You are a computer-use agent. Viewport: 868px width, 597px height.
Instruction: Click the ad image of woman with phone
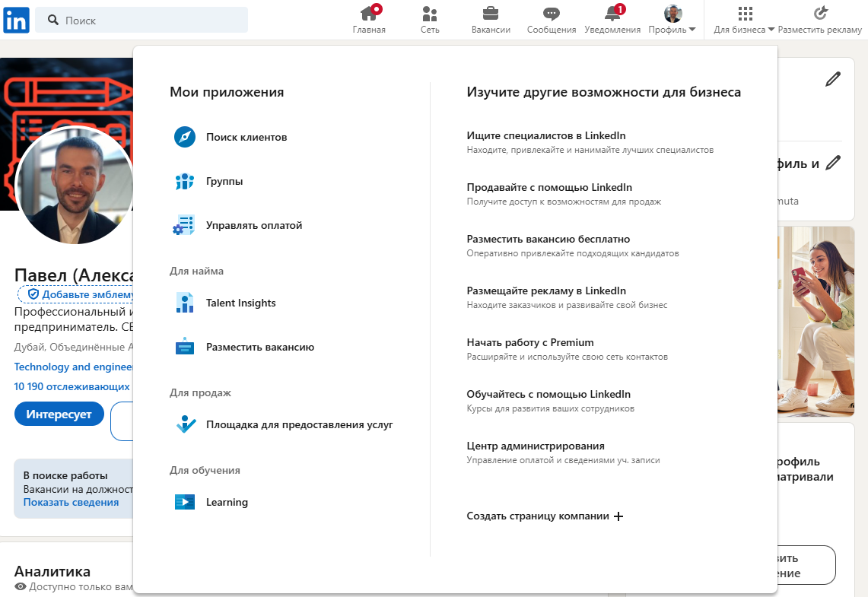tap(816, 321)
